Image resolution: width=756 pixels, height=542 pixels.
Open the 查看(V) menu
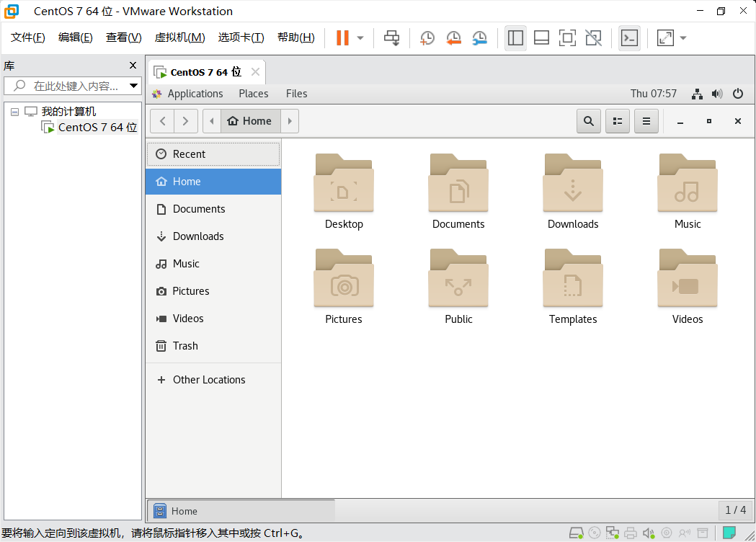(x=123, y=37)
